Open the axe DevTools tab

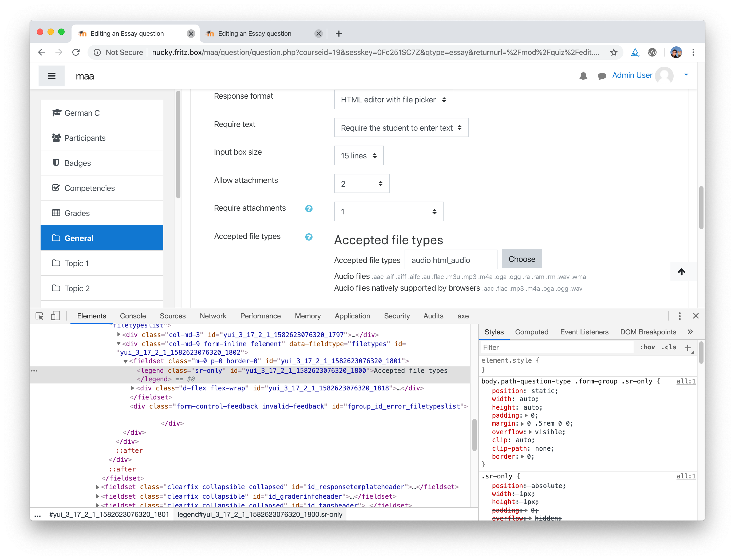pos(463,316)
